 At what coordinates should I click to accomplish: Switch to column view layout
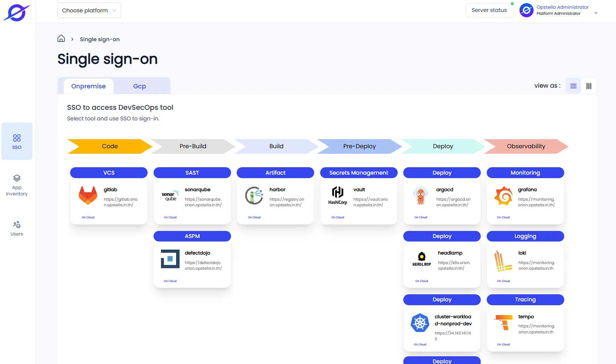[589, 86]
